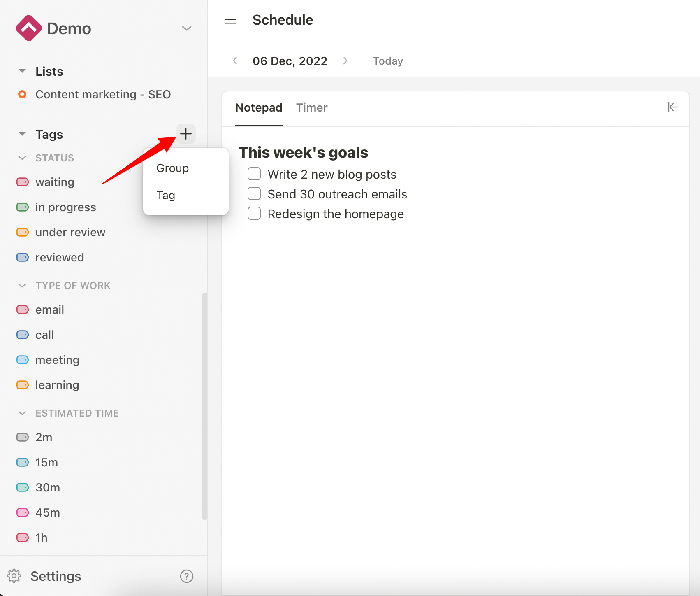Click the Send 30 outreach emails text
700x596 pixels.
[x=337, y=194]
